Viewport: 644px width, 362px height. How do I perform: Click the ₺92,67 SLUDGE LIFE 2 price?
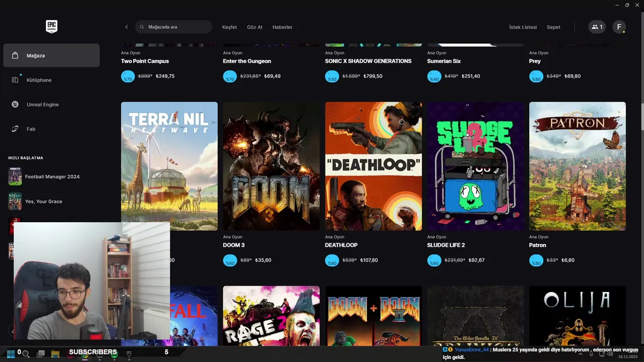coord(476,260)
